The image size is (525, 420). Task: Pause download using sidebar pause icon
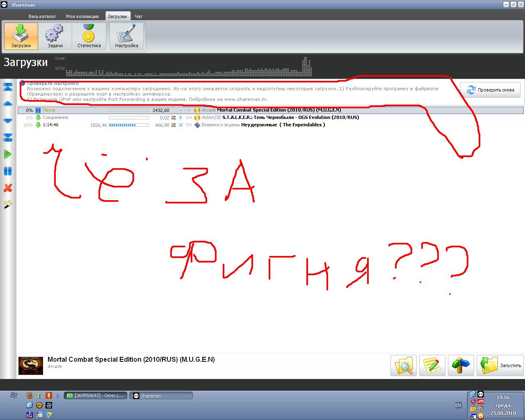8,171
